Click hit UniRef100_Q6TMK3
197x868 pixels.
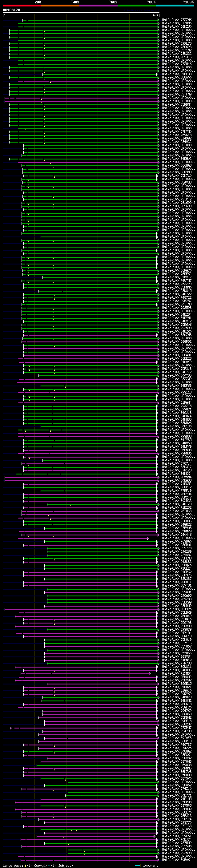177,511
